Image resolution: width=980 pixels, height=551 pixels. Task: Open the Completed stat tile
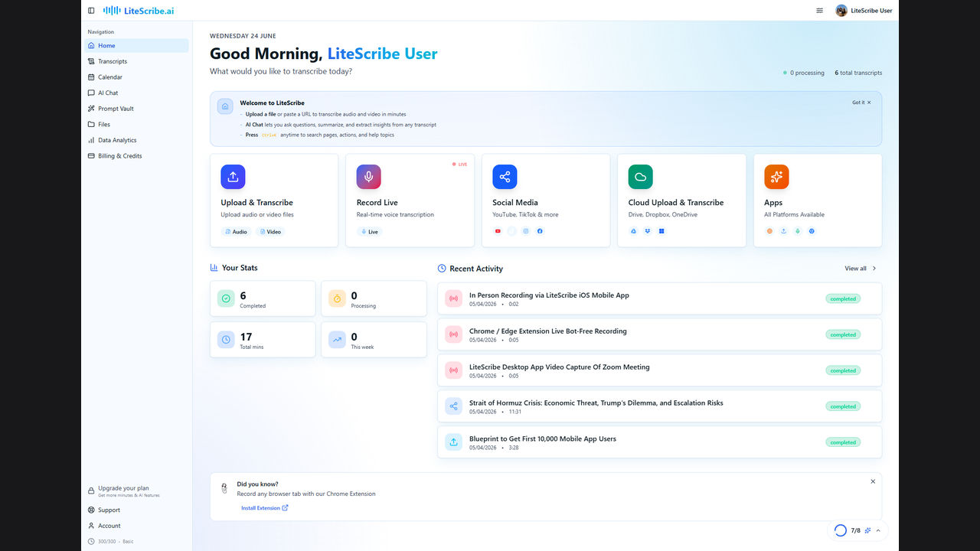pos(263,298)
